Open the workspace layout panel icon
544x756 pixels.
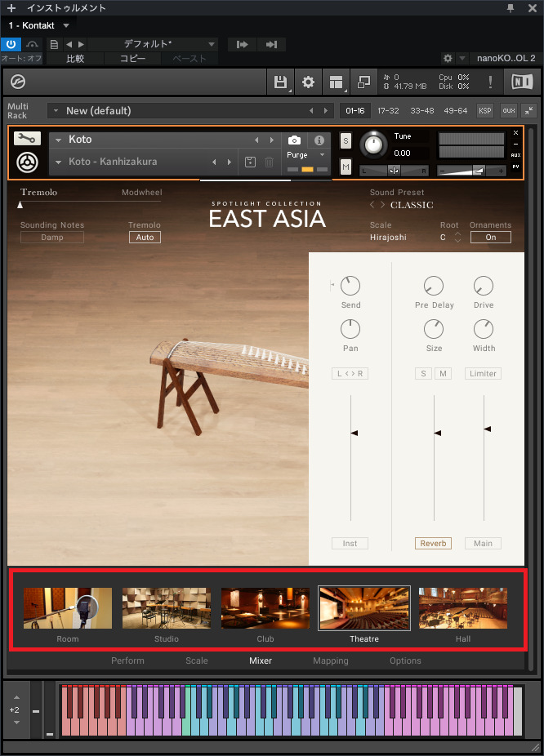tap(337, 82)
